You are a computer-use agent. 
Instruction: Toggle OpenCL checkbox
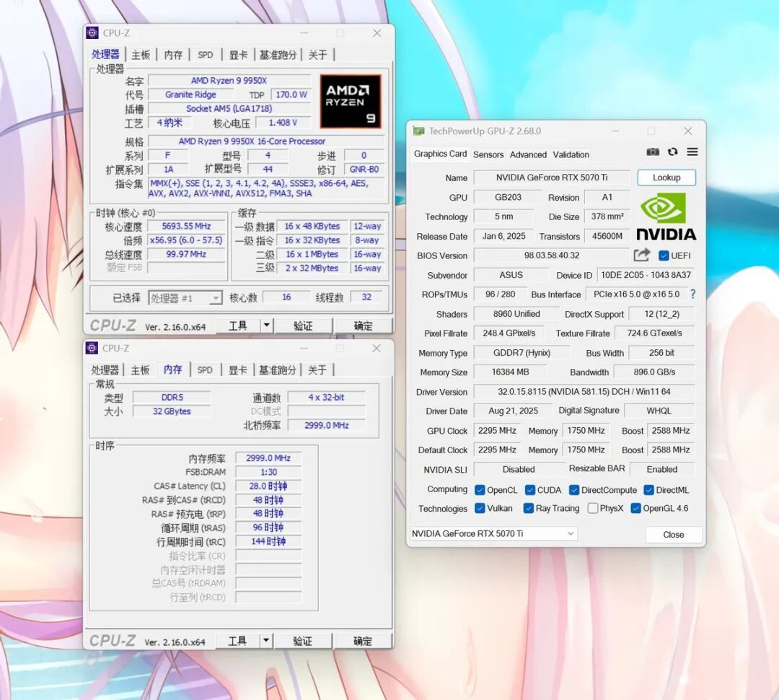click(480, 490)
